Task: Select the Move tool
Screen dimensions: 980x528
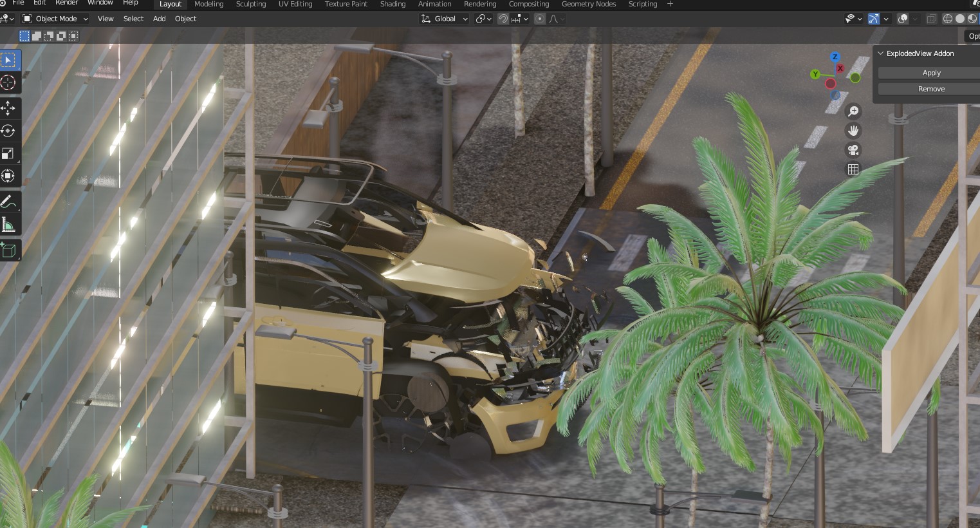Action: point(9,108)
